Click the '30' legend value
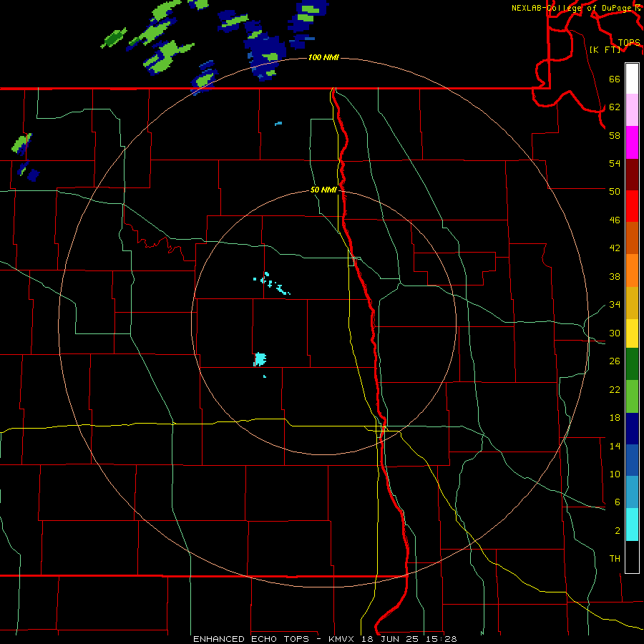 click(x=615, y=333)
